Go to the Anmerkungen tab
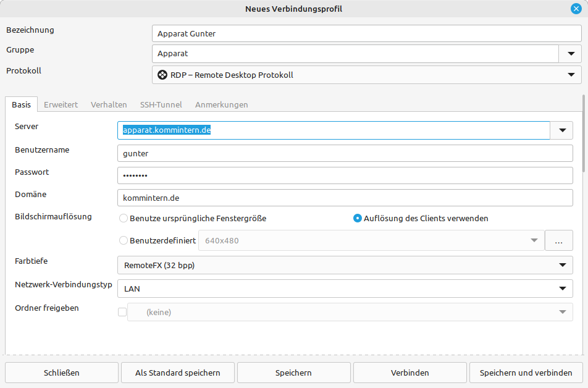 [x=222, y=104]
